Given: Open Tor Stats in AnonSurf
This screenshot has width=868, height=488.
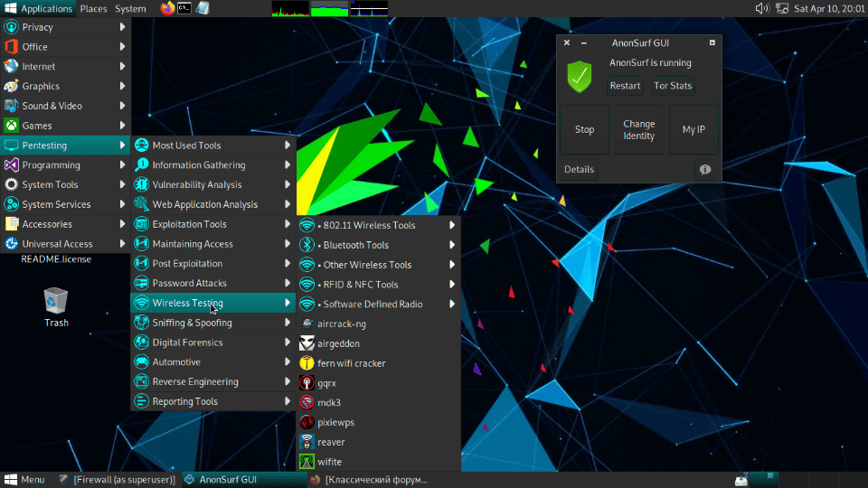Looking at the screenshot, I should [x=673, y=86].
